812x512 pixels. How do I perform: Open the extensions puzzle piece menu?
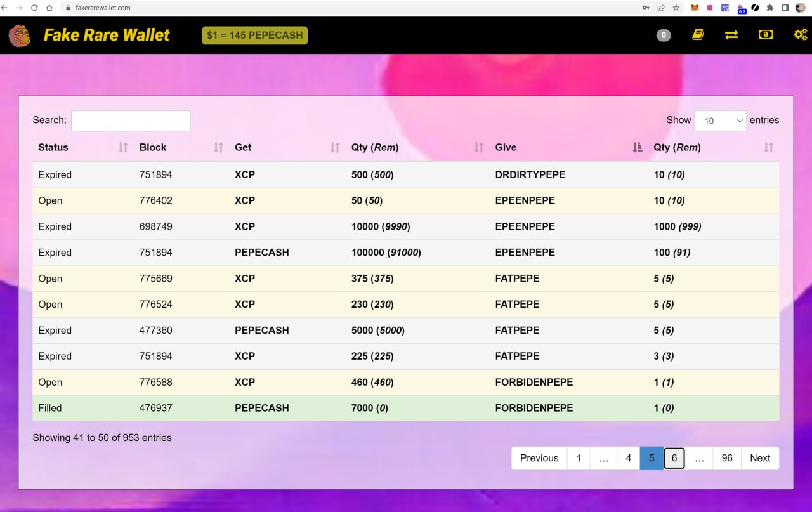coord(770,8)
